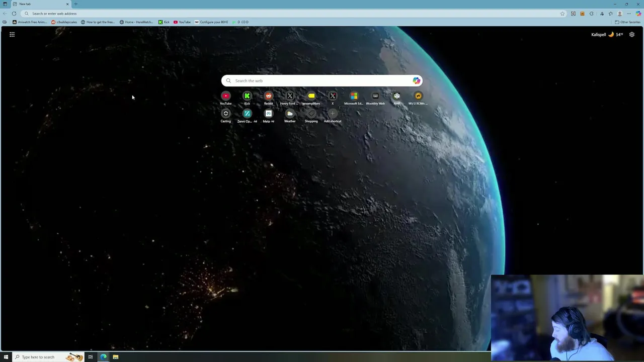Open the Home - HuraWatch bookmark
644x362 pixels.
[136, 22]
